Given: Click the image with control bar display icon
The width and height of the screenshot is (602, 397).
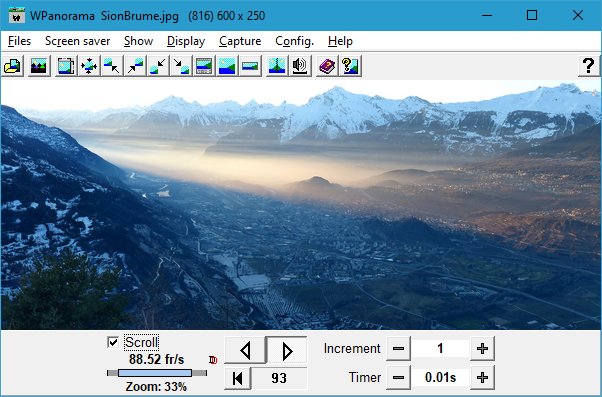Looking at the screenshot, I should (x=204, y=66).
